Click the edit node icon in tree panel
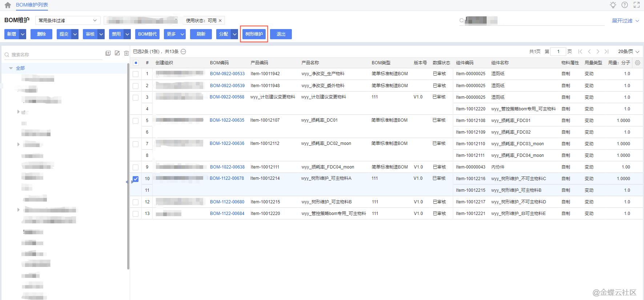The width and height of the screenshot is (644, 300). pos(117,53)
